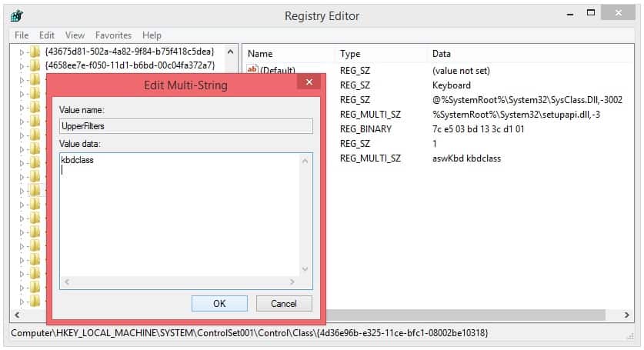Open the Help menu
The height and width of the screenshot is (350, 644).
click(152, 35)
